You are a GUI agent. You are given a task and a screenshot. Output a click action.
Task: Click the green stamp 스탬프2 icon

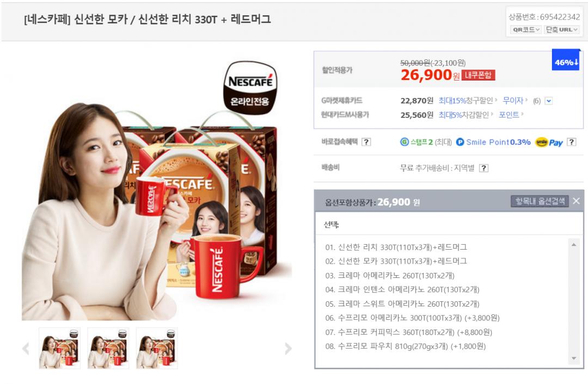tap(404, 142)
